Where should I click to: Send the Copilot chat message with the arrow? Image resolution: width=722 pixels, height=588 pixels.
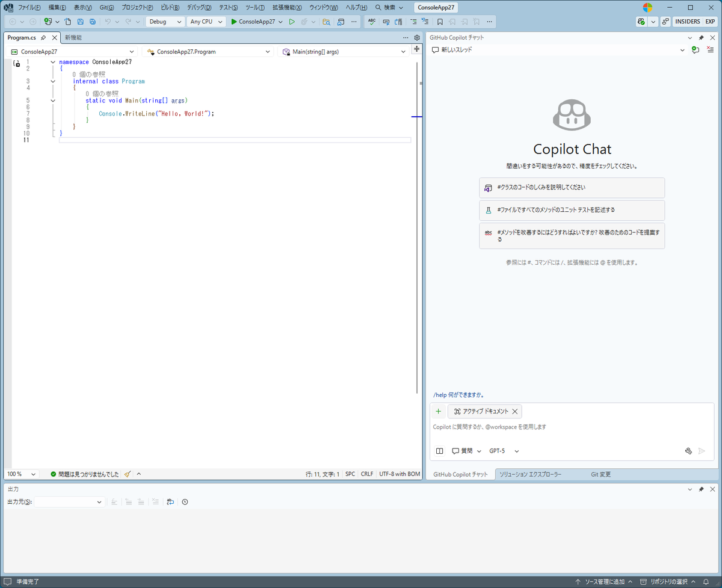[x=702, y=450]
